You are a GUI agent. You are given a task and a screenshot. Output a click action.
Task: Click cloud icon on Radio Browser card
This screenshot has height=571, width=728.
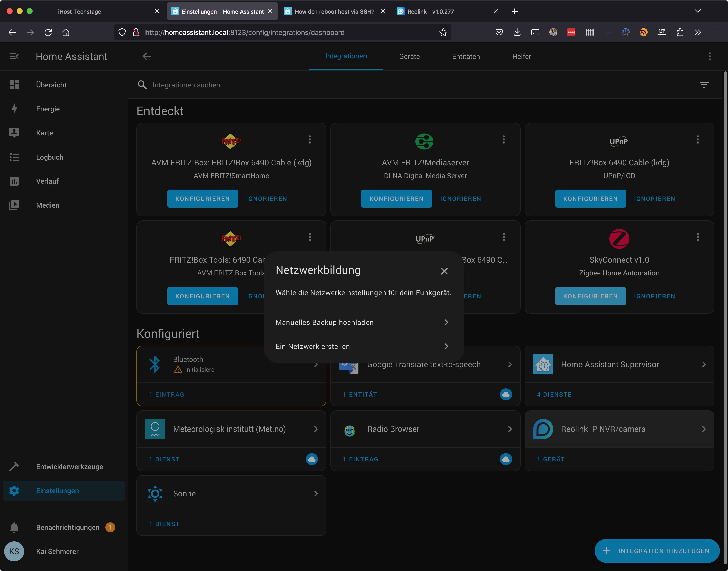pyautogui.click(x=505, y=459)
